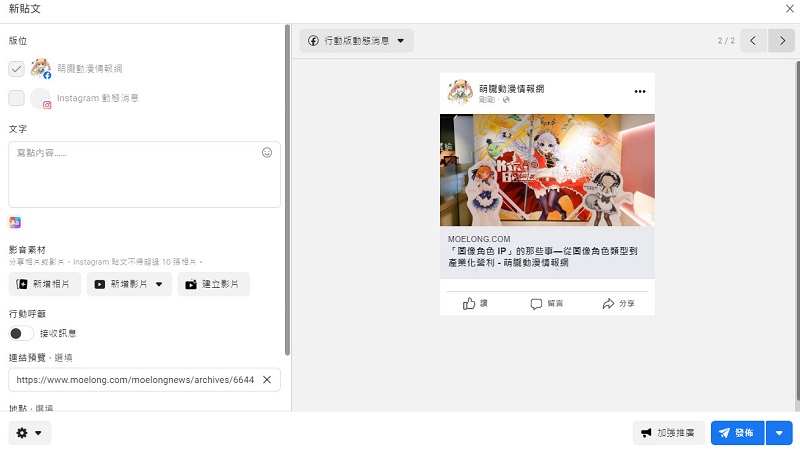
Task: Check the Instagram 動態消息 checkbox
Action: pos(16,98)
